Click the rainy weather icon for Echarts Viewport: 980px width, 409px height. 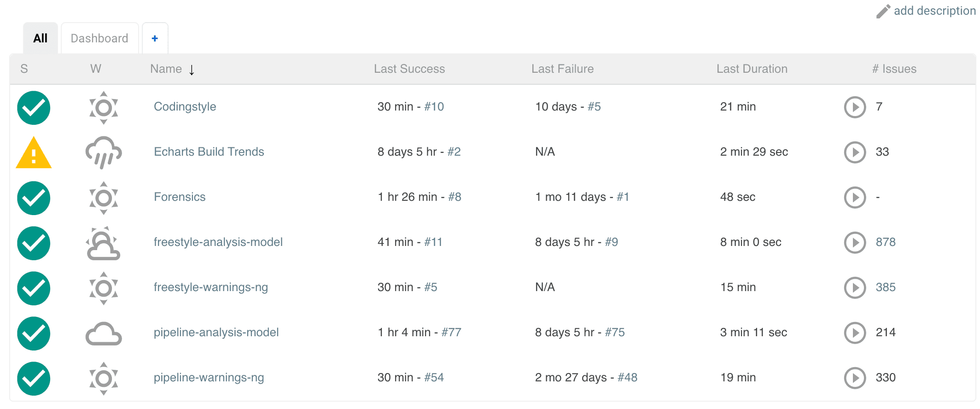coord(104,152)
